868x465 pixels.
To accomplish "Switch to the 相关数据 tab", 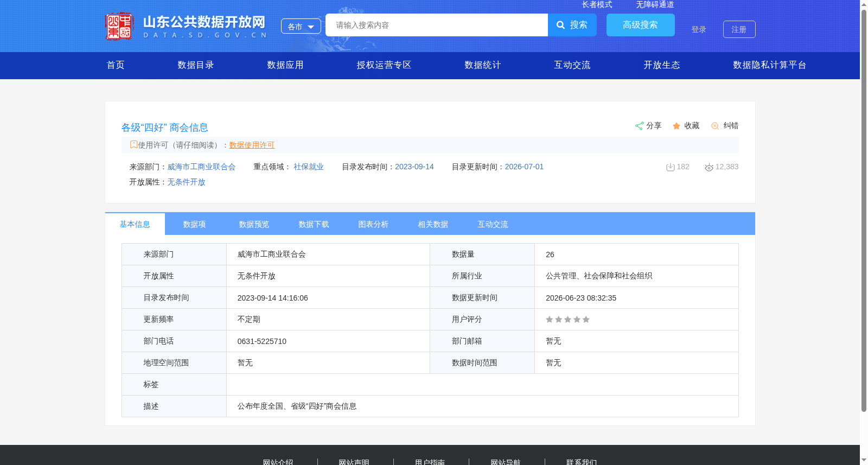I will [433, 224].
